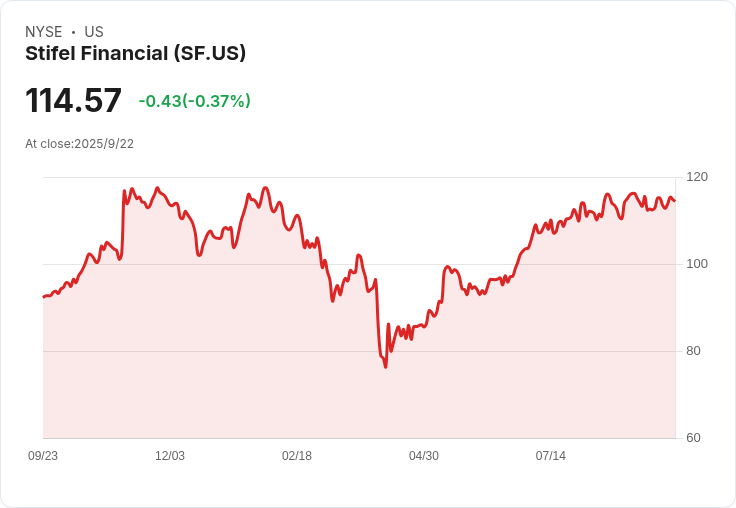Image resolution: width=736 pixels, height=508 pixels.
Task: Click the rightmost end of the price line
Action: [x=675, y=200]
